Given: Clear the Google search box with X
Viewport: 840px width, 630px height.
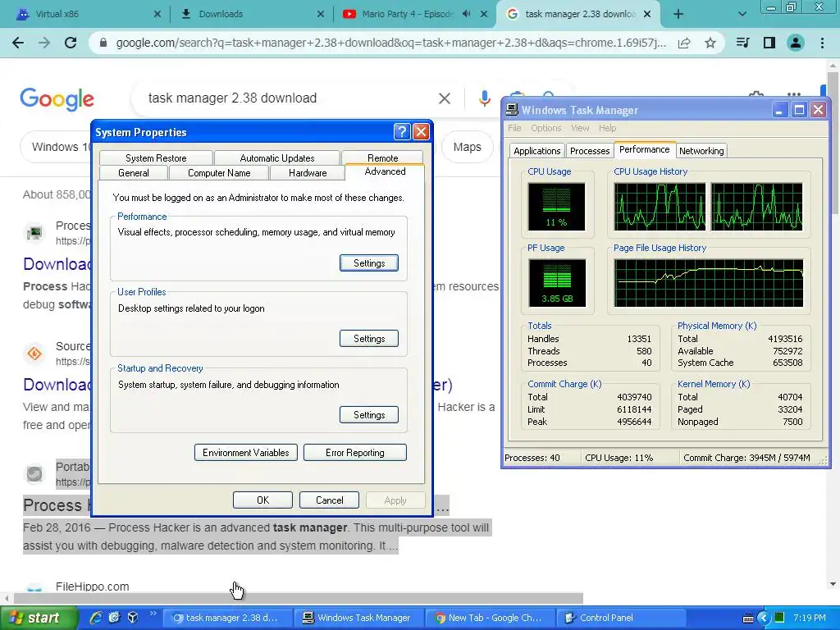Looking at the screenshot, I should pos(444,98).
